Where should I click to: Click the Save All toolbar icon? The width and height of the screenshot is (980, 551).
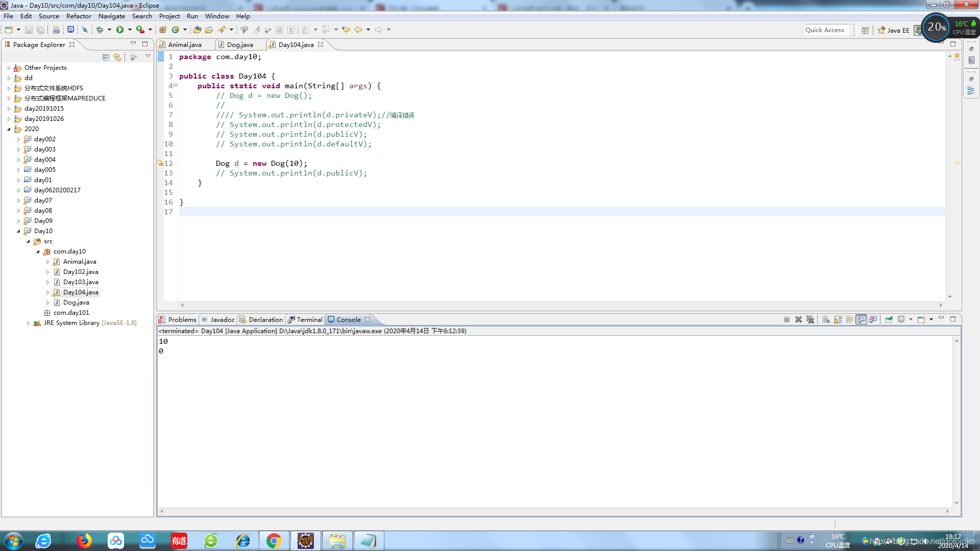coord(40,30)
